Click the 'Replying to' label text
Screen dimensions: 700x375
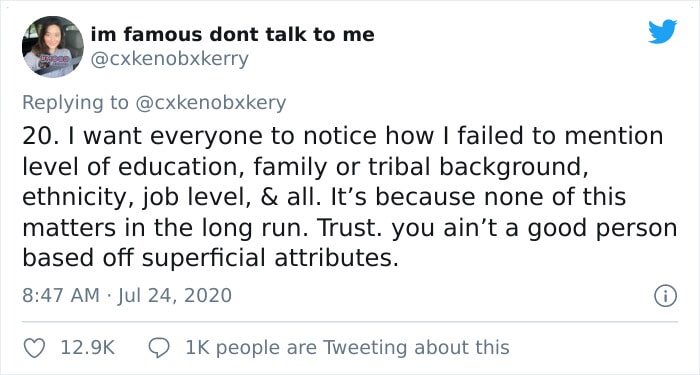click(75, 103)
